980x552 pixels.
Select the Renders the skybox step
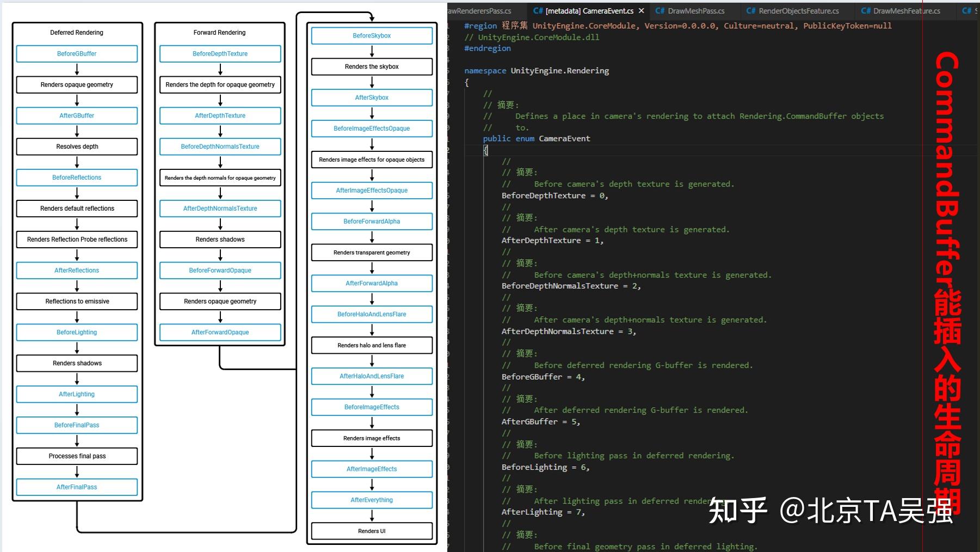point(371,66)
